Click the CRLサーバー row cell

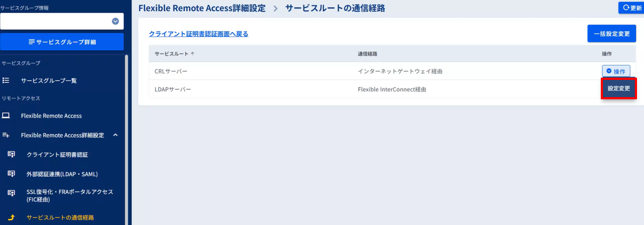click(x=171, y=71)
